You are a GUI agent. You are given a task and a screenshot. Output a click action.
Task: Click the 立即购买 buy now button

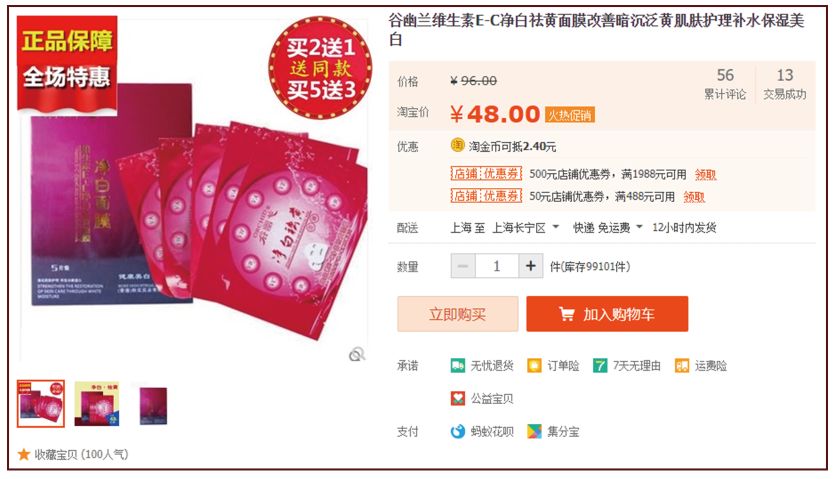point(457,314)
